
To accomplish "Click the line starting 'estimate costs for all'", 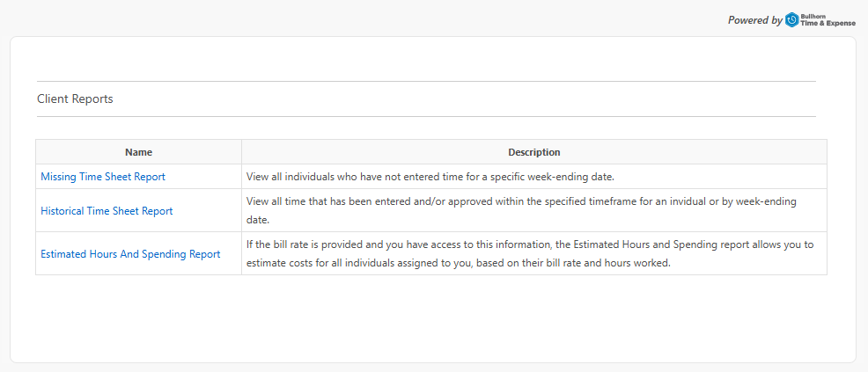I will [x=459, y=263].
